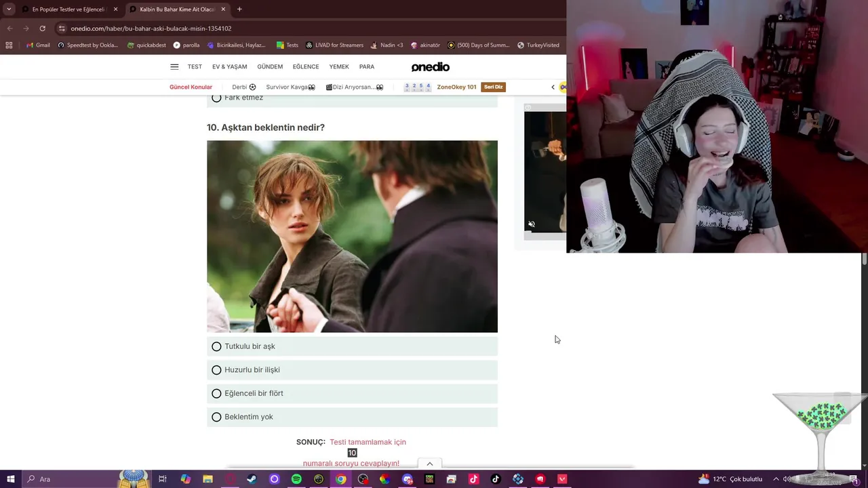Reload the page in Chrome

(x=42, y=28)
